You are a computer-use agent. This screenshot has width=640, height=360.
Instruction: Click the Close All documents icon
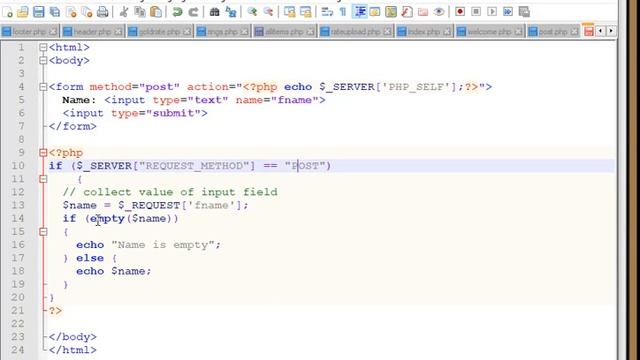[x=87, y=12]
